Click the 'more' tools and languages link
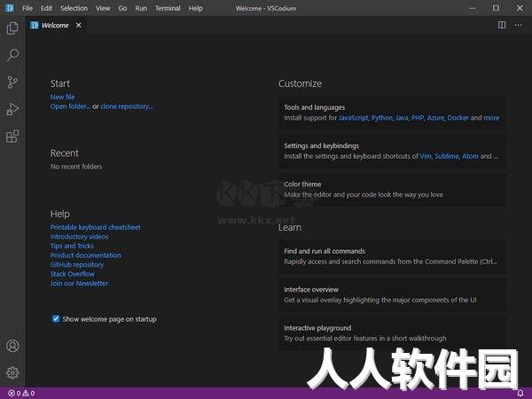 (491, 118)
